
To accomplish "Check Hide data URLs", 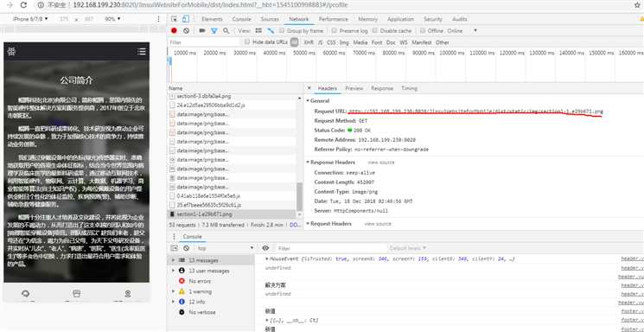I will pyautogui.click(x=247, y=41).
